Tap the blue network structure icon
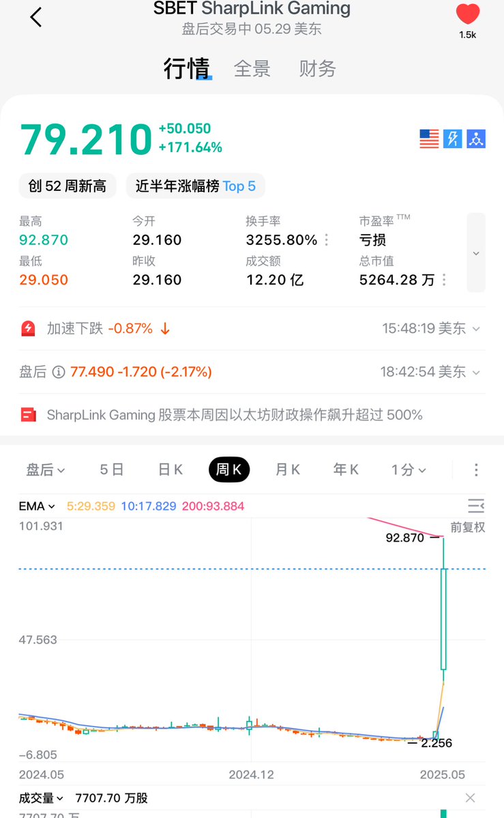 click(x=476, y=138)
